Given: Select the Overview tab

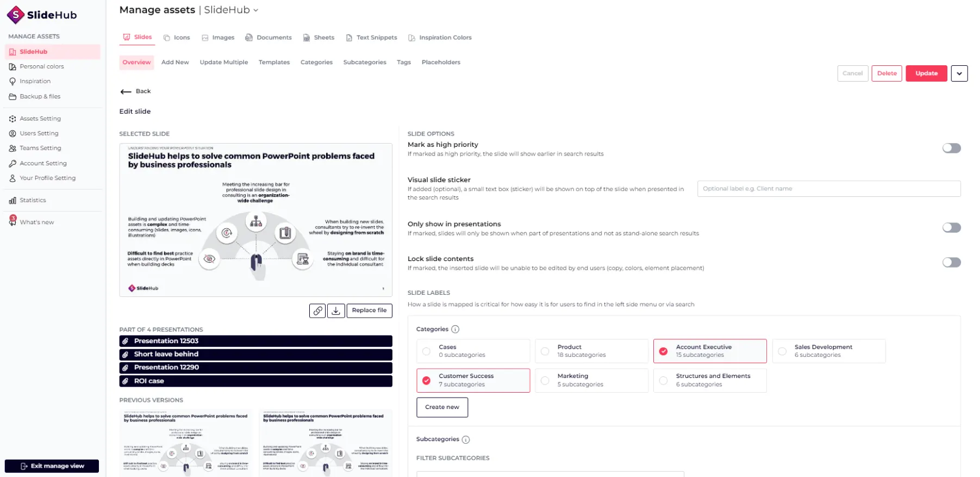Looking at the screenshot, I should point(136,63).
